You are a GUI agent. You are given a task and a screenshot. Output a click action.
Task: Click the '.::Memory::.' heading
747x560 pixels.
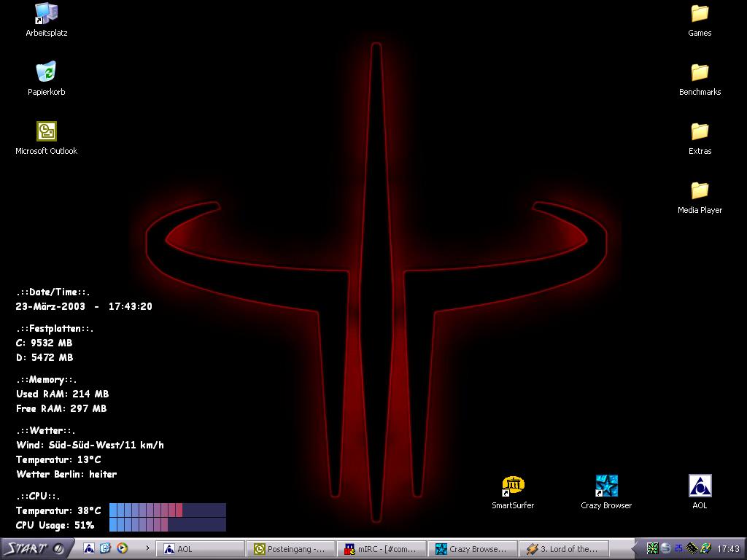tap(46, 379)
